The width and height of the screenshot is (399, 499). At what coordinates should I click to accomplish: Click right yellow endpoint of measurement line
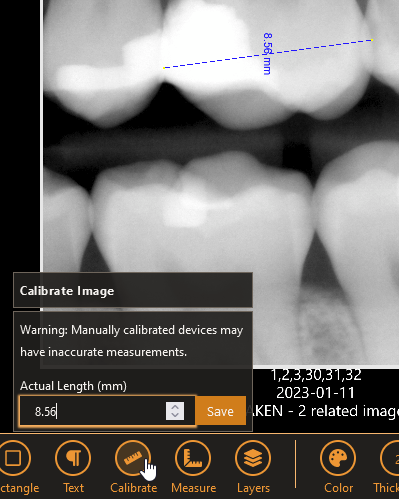(372, 40)
